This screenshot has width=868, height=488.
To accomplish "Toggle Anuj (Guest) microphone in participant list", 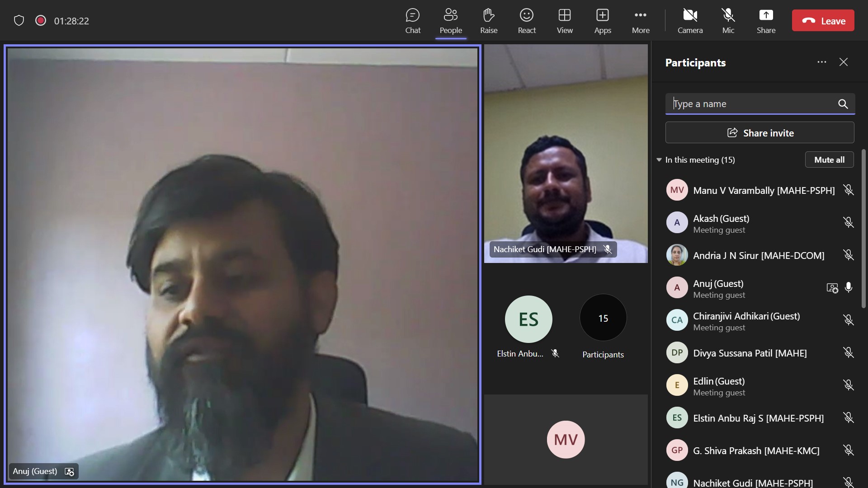I will tap(849, 287).
